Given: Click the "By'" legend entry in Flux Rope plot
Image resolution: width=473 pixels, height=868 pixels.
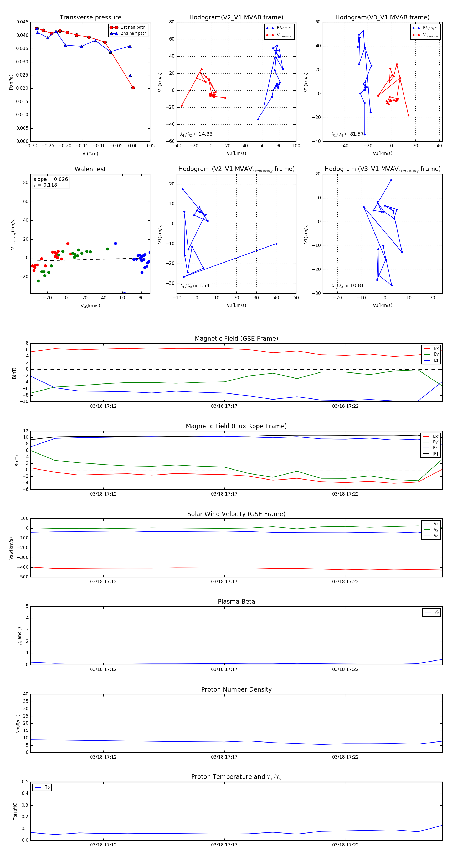Looking at the screenshot, I should pyautogui.click(x=431, y=442).
